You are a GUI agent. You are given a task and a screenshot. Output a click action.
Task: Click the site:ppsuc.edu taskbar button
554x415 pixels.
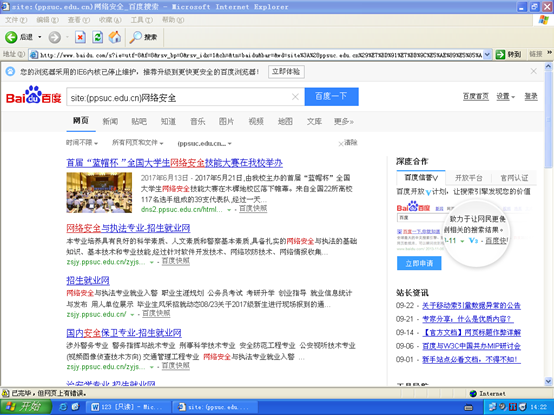click(x=215, y=407)
